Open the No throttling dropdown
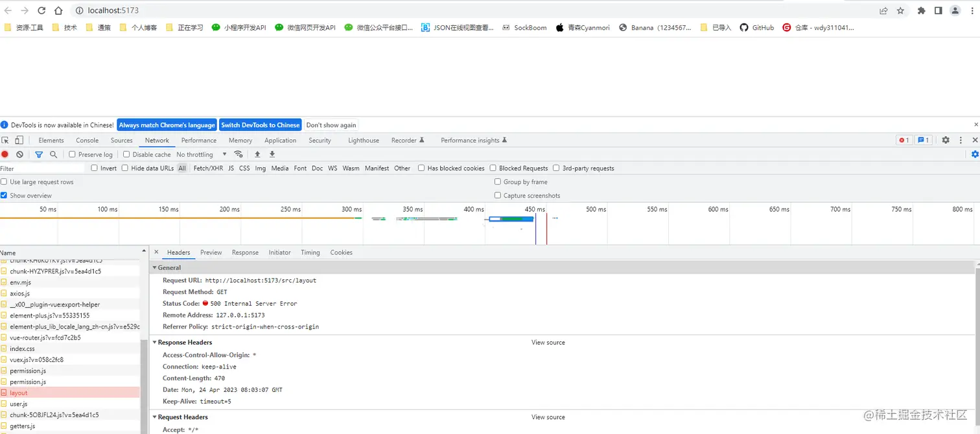980x434 pixels. (202, 155)
